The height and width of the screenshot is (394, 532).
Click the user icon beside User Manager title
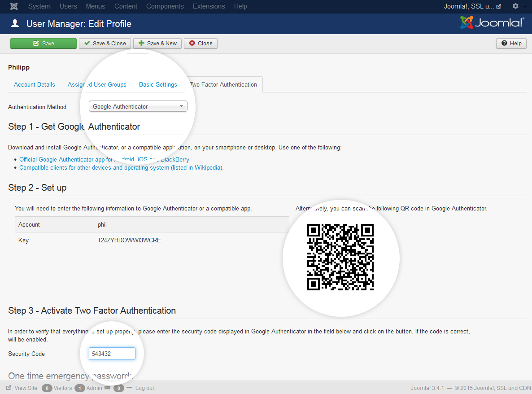[x=15, y=23]
